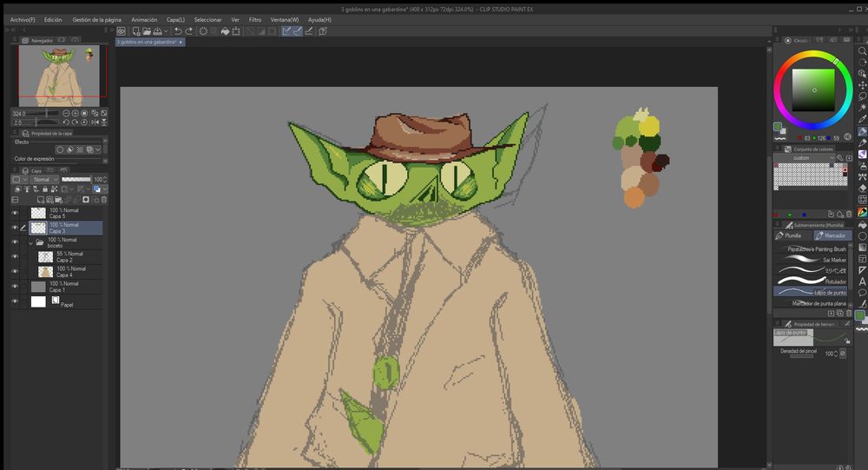Click the Fill bucket command bar icon
The height and width of the screenshot is (470, 868).
(226, 31)
